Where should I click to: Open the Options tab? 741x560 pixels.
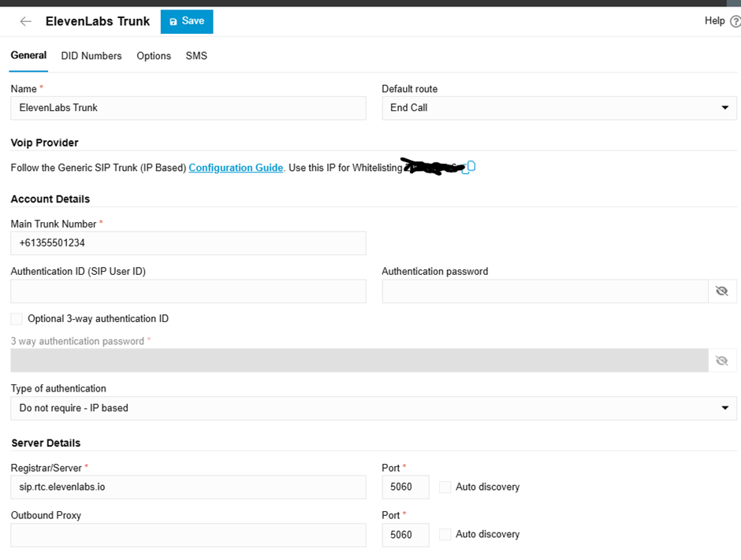click(x=154, y=56)
